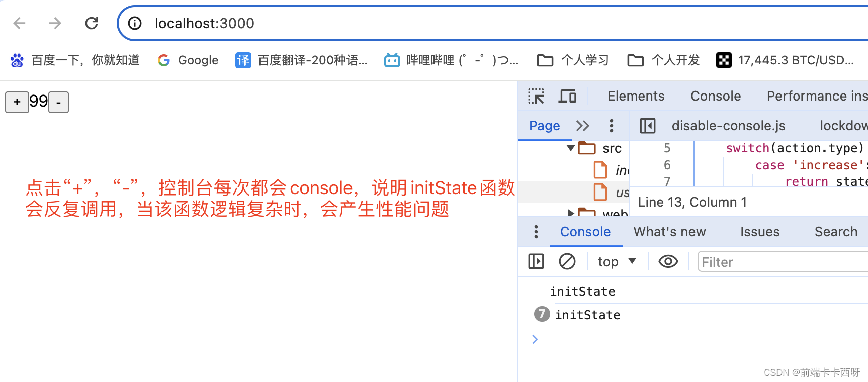This screenshot has height=382, width=868.
Task: Select the Page tab in Sources navigator
Action: pos(545,126)
